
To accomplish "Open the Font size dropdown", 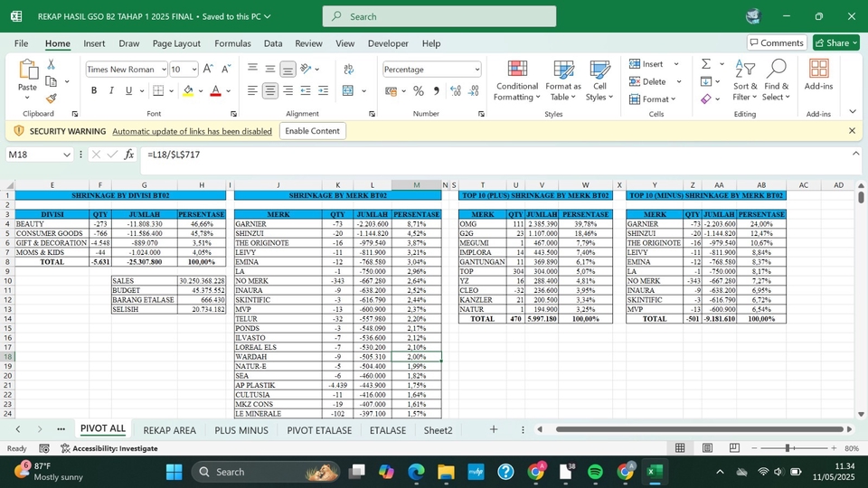I will coord(194,70).
